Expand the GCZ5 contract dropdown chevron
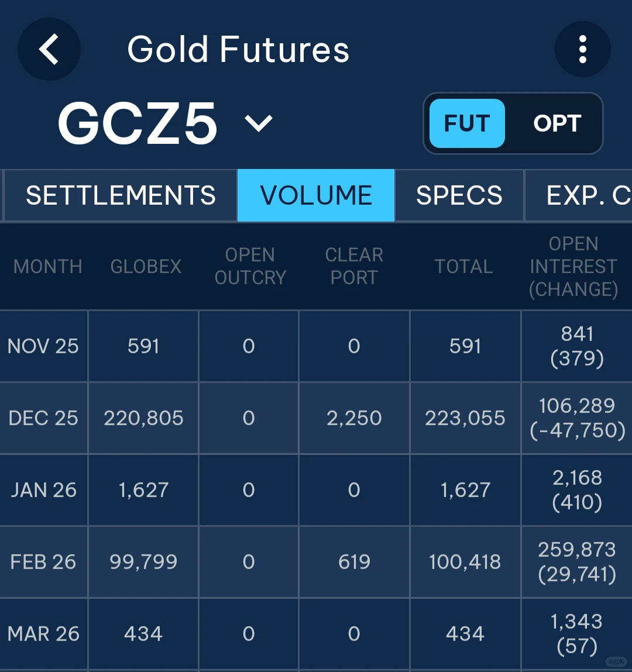 (x=258, y=123)
